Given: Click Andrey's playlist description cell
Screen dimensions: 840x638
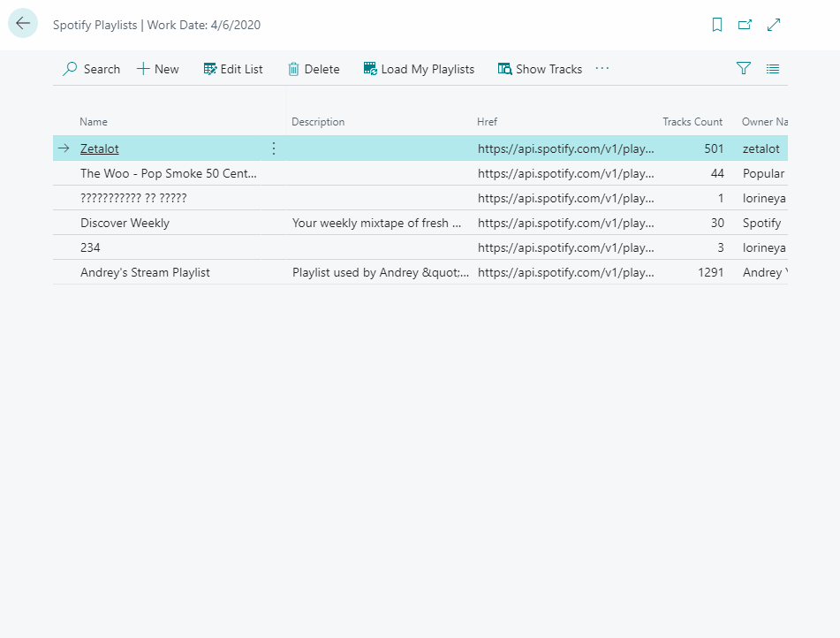Looking at the screenshot, I should click(x=381, y=272).
